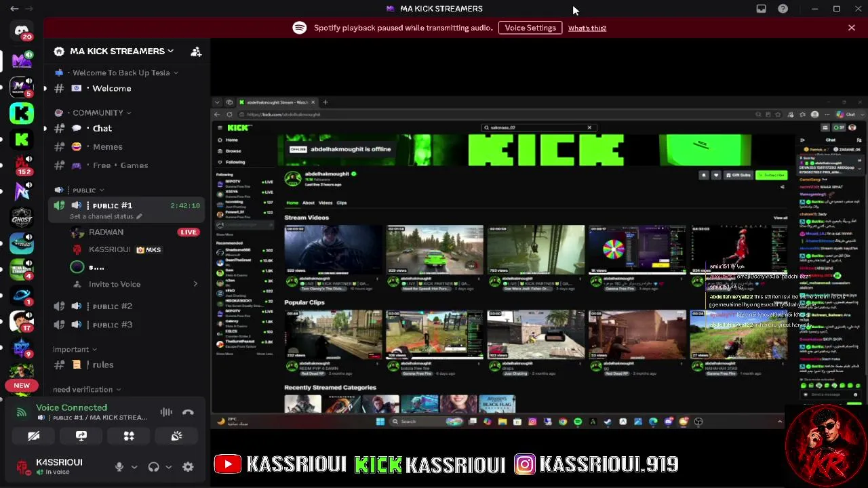Viewport: 868px width, 488px height.
Task: Select the Clips tab on streamed Kick profile
Action: point(342,203)
